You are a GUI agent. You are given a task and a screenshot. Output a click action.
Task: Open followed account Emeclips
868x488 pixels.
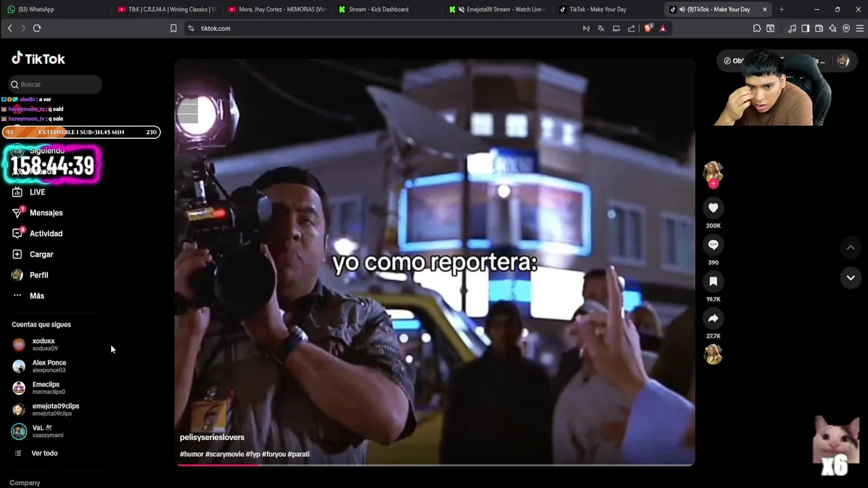(x=49, y=388)
